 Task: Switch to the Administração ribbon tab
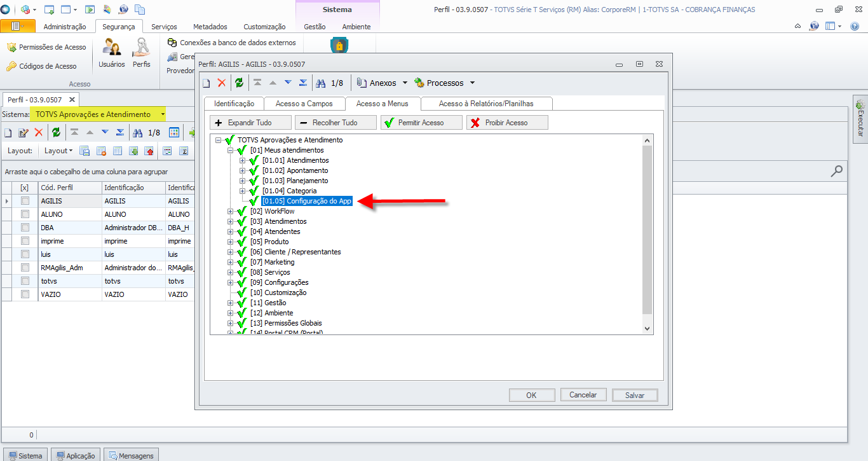click(64, 27)
